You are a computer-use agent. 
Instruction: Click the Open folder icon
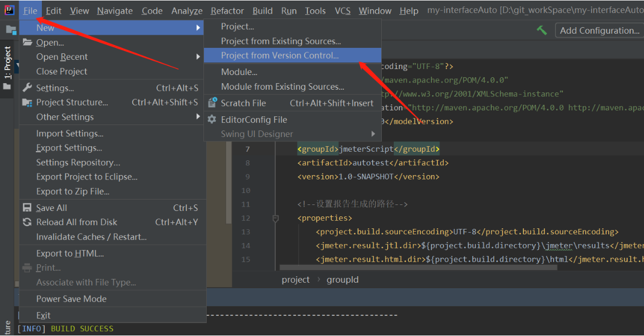(x=28, y=42)
